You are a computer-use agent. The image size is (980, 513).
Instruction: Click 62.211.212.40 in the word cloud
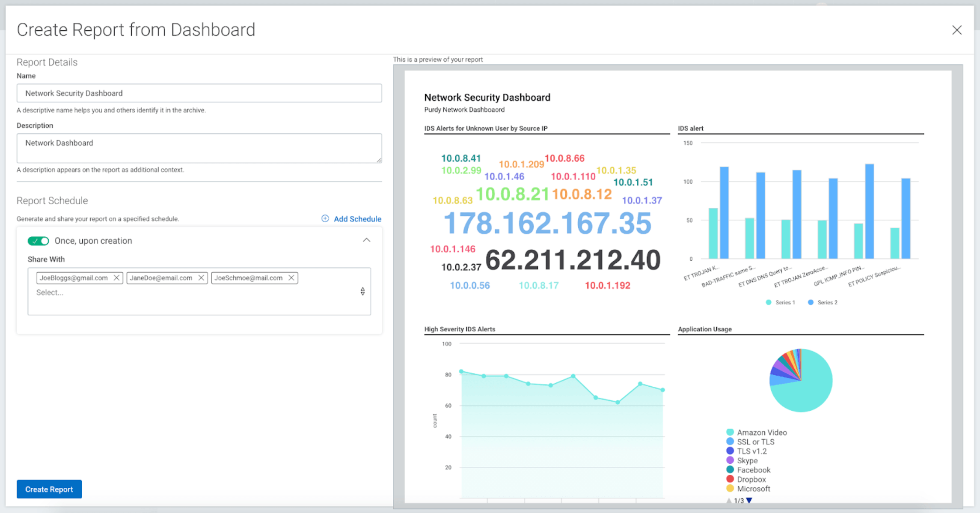point(573,259)
